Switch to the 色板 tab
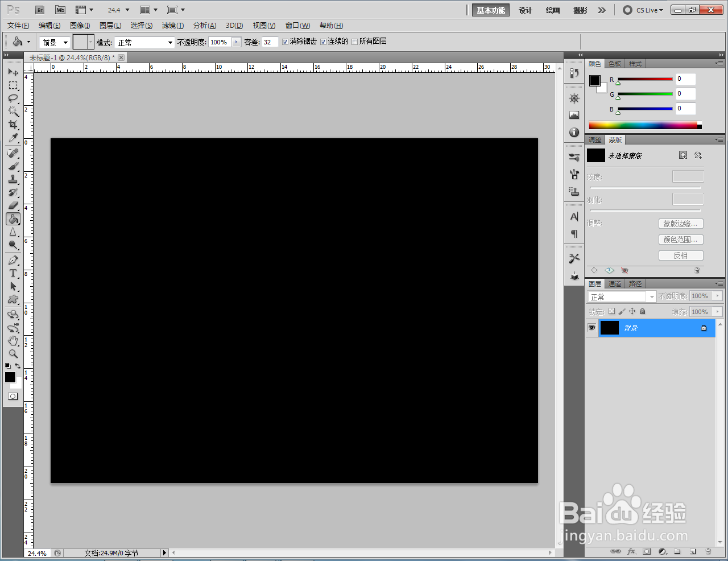The height and width of the screenshot is (561, 728). click(615, 64)
